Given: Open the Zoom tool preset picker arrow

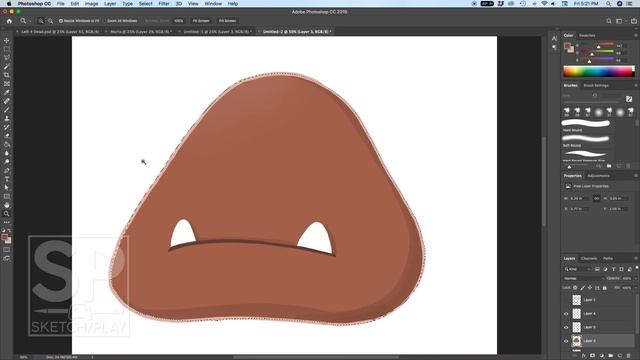Looking at the screenshot, I should tap(30, 21).
